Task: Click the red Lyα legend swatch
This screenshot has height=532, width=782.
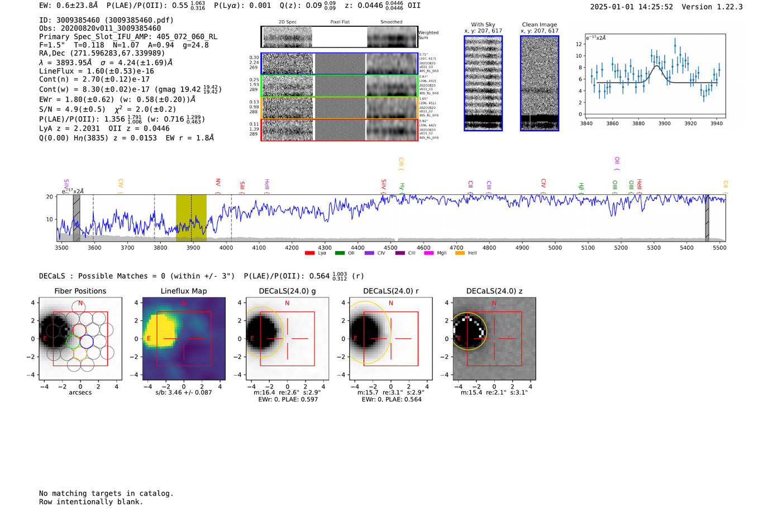Action: coord(309,253)
